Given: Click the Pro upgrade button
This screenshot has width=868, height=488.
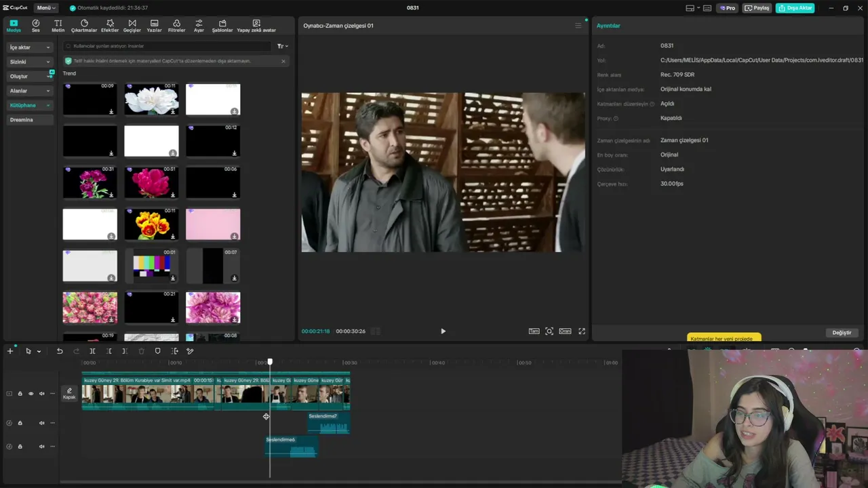Looking at the screenshot, I should [x=728, y=8].
